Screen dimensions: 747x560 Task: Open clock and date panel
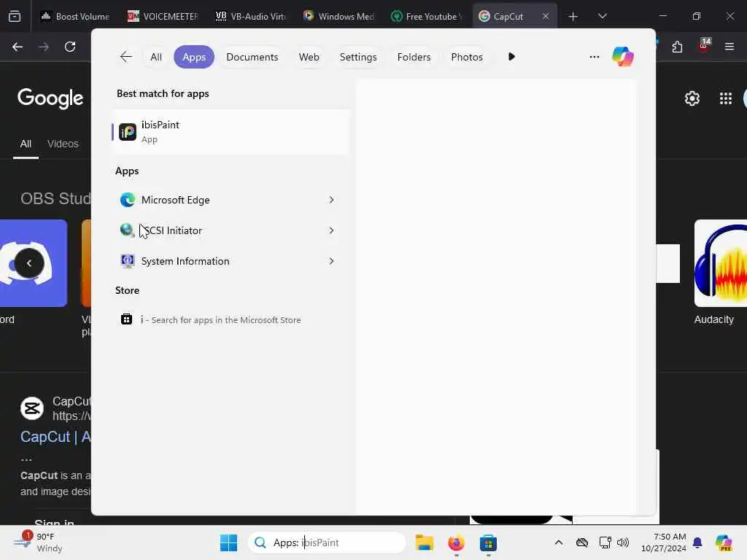coord(664,542)
